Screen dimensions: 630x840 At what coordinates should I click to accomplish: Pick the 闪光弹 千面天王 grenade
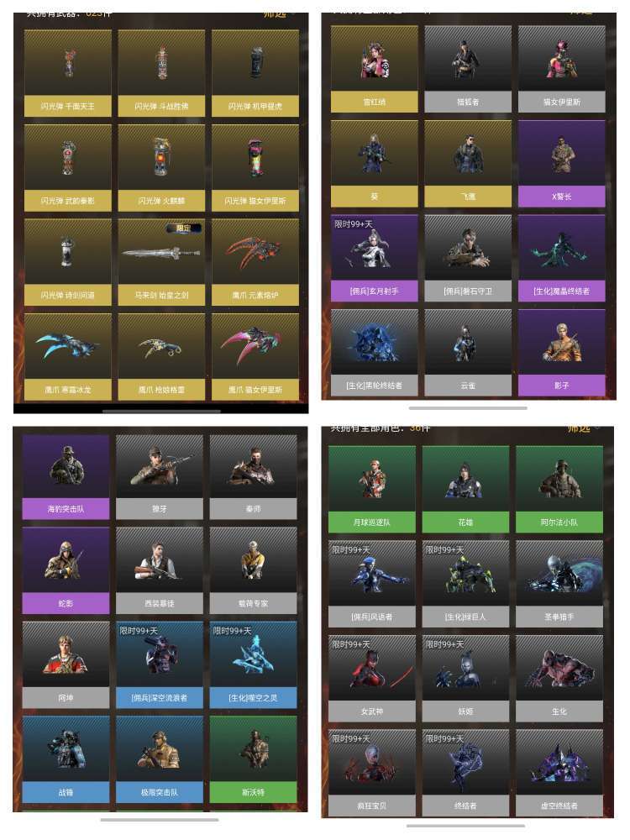click(67, 73)
